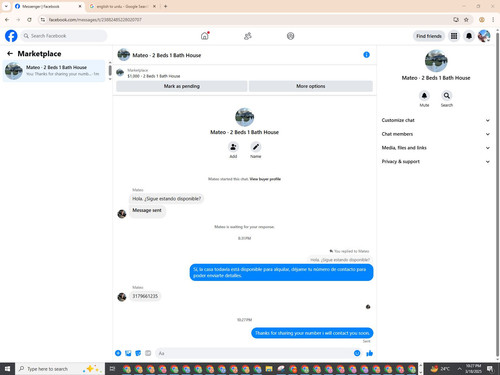
Task: Click the conversation list scrollbar
Action: pos(110,71)
